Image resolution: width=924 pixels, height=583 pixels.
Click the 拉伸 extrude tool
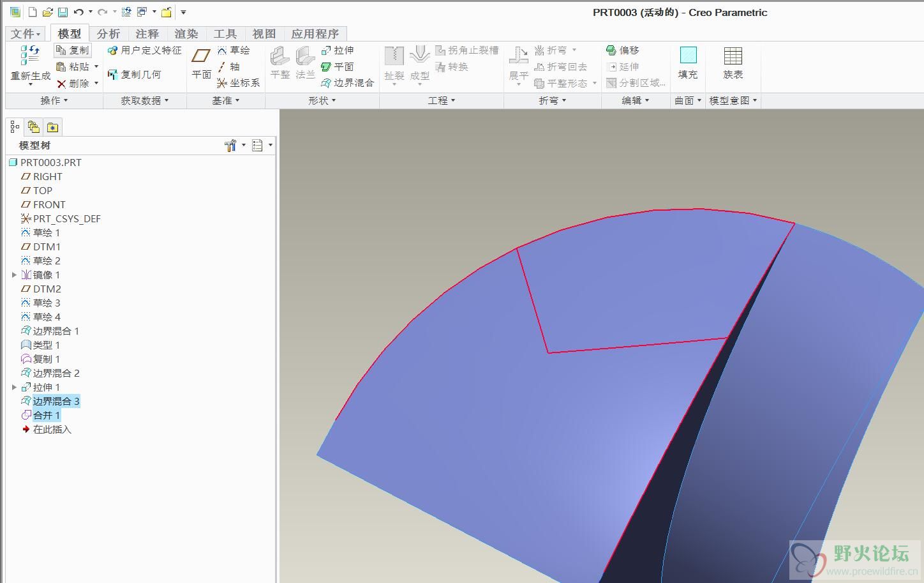pos(338,50)
